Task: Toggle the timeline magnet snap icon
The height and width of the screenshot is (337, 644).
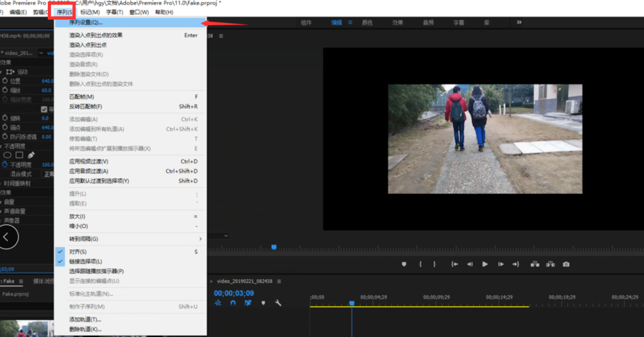Action: (233, 303)
